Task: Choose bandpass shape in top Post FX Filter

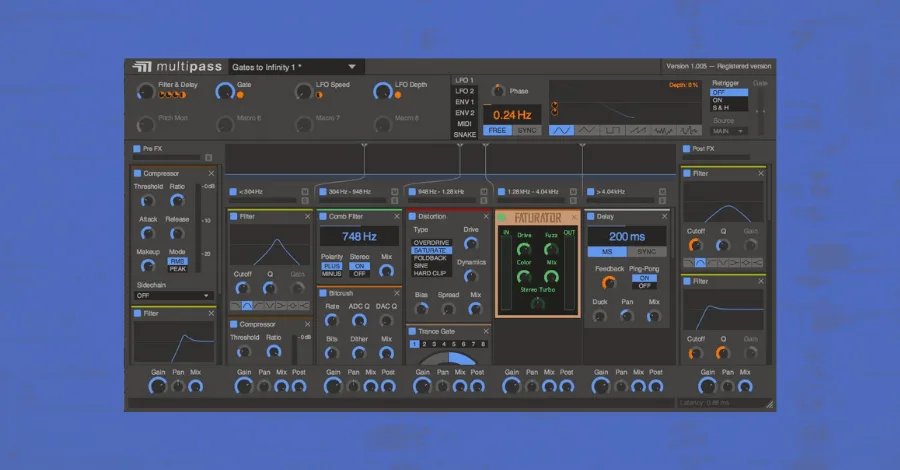Action: pyautogui.click(x=700, y=262)
